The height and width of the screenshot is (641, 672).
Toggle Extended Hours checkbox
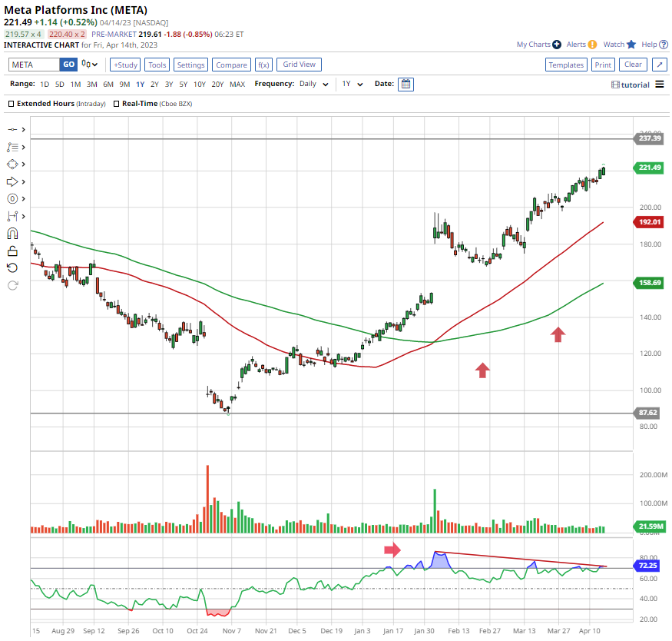[x=12, y=104]
